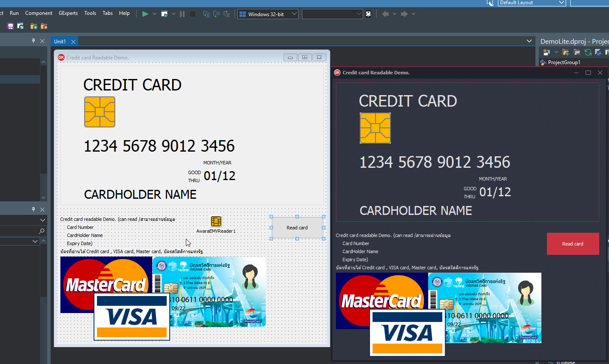This screenshot has height=364, width=609.
Task: Click the Read card button on the design form
Action: pos(296,227)
